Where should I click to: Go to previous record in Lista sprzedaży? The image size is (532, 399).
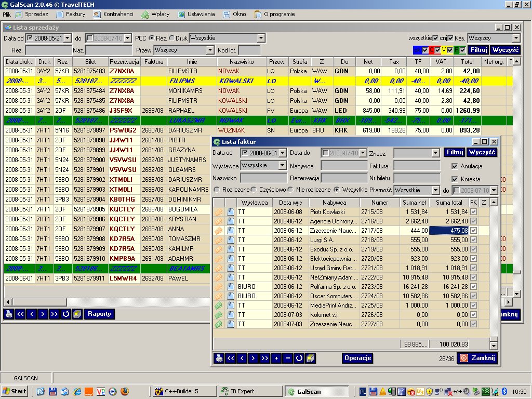coord(32,314)
